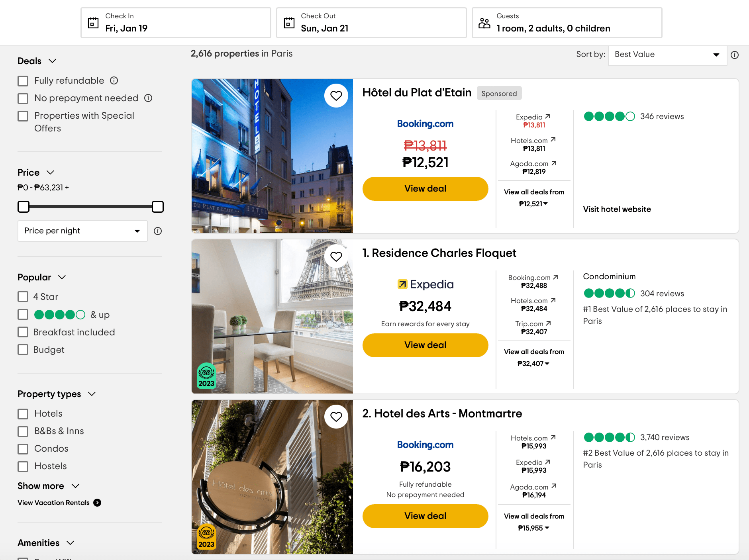
Task: Save Residence Charles Floquet with heart icon
Action: click(x=336, y=257)
